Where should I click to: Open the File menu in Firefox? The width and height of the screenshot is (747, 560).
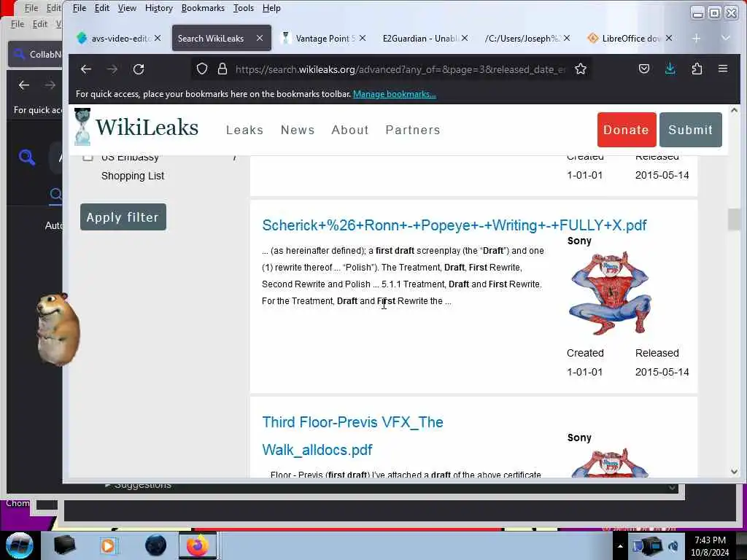pos(79,8)
